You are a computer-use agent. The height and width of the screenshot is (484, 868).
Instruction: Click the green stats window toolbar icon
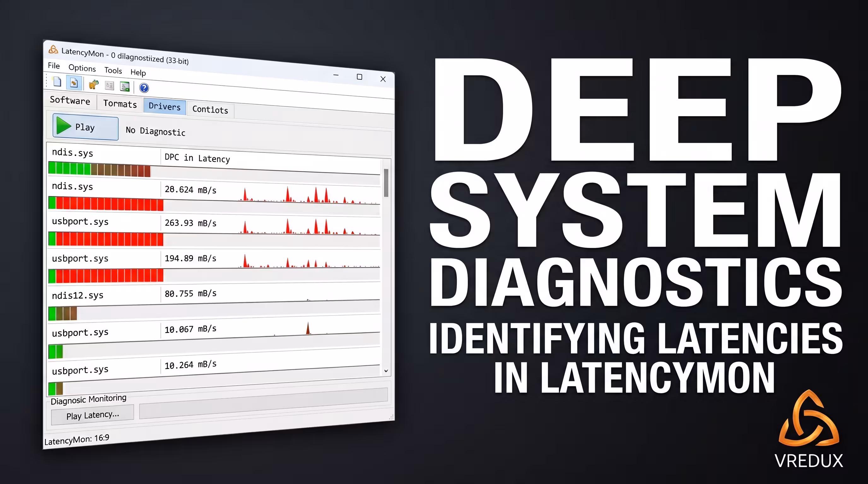(125, 87)
